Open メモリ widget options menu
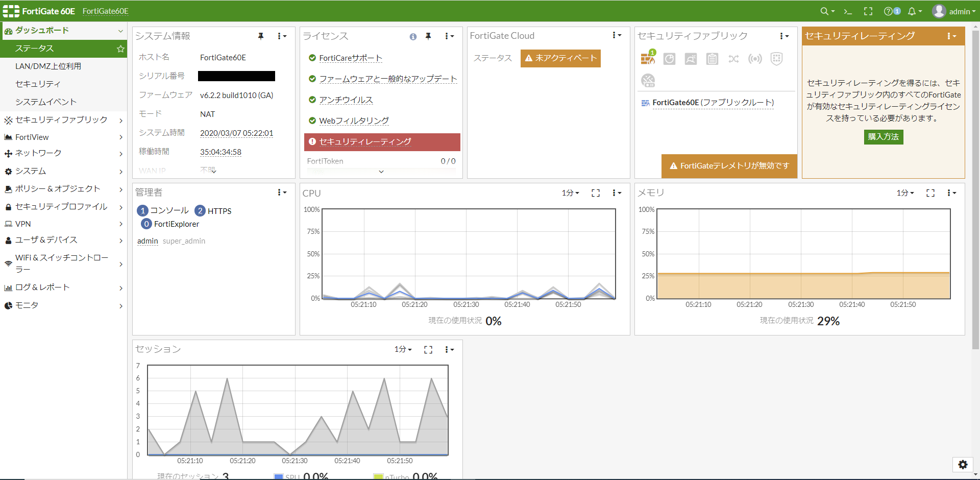The height and width of the screenshot is (480, 980). [x=951, y=193]
